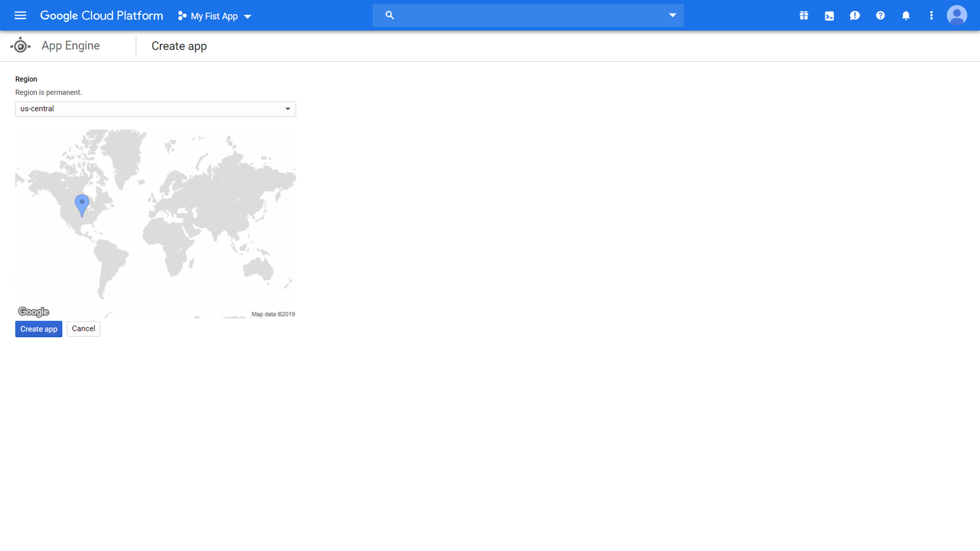Open the user account avatar
The width and height of the screenshot is (980, 551).
(x=957, y=15)
